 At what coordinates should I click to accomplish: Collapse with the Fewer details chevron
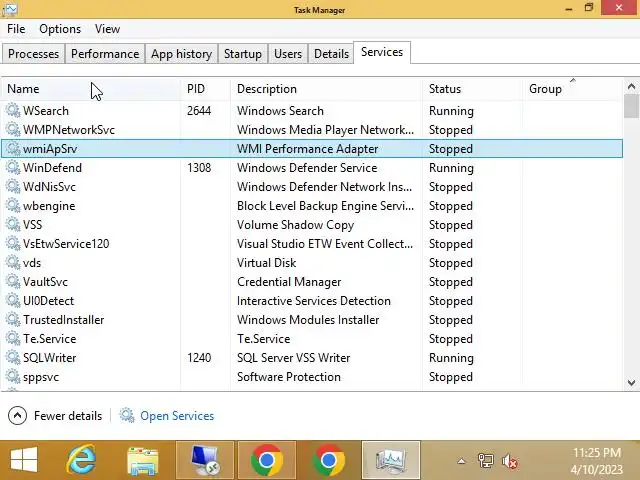pos(17,416)
